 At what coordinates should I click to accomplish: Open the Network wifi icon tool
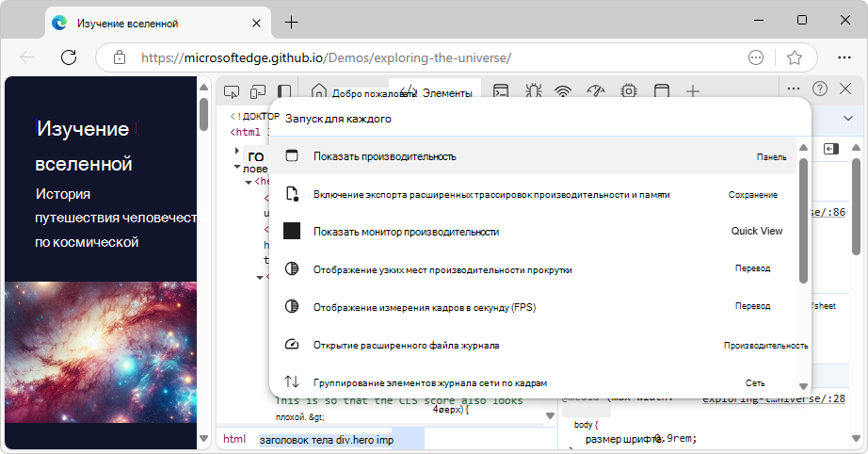[x=563, y=91]
